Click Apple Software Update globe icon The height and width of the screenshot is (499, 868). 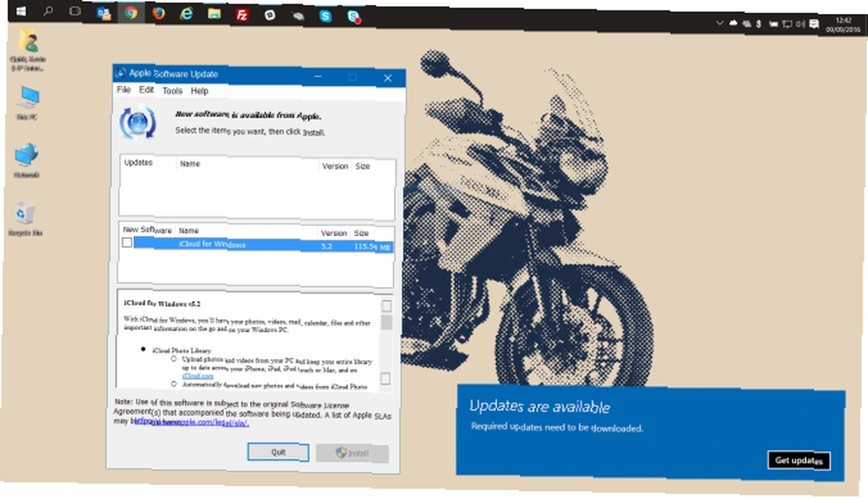tap(138, 123)
